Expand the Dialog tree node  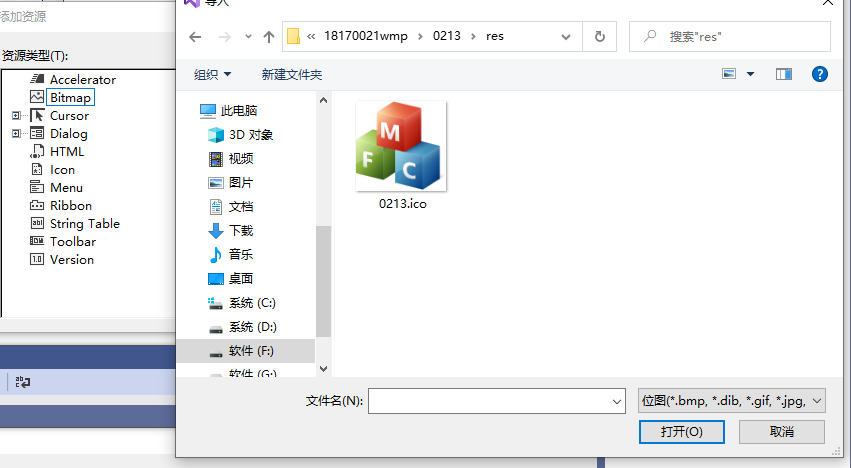(16, 133)
